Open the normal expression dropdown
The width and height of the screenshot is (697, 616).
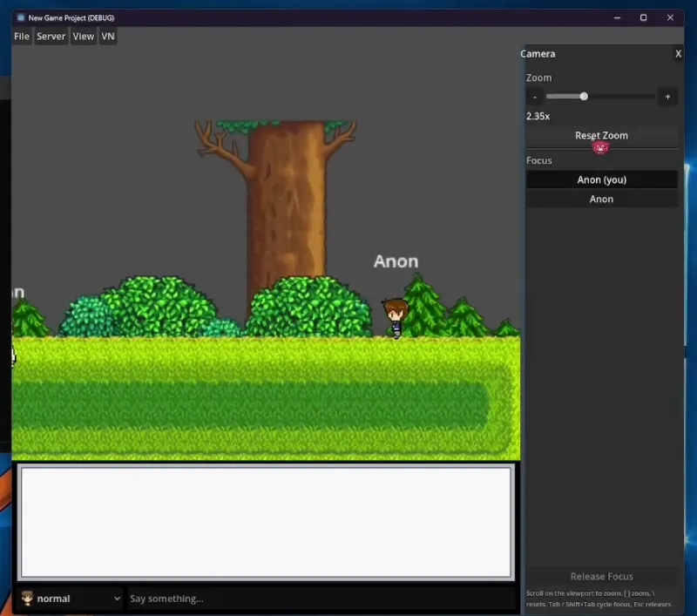pyautogui.click(x=71, y=599)
